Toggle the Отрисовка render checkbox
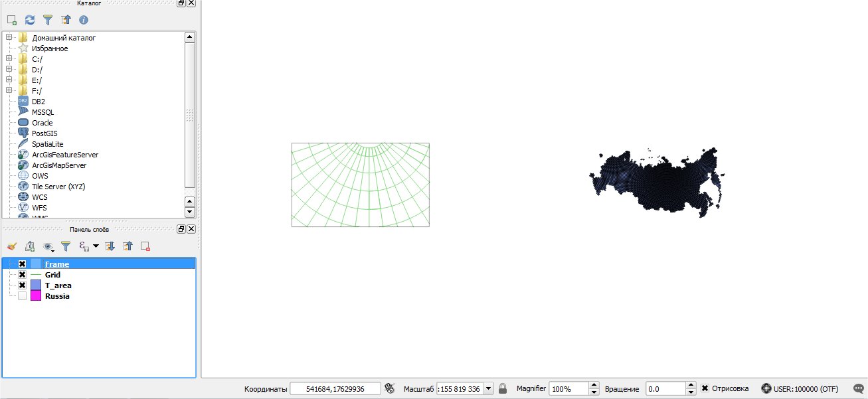 (x=705, y=388)
